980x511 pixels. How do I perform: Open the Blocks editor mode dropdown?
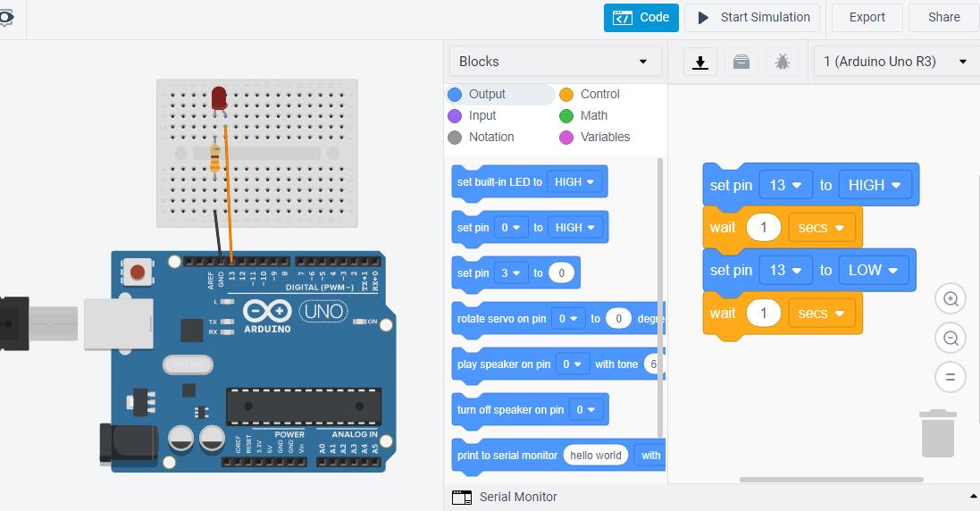(x=554, y=62)
